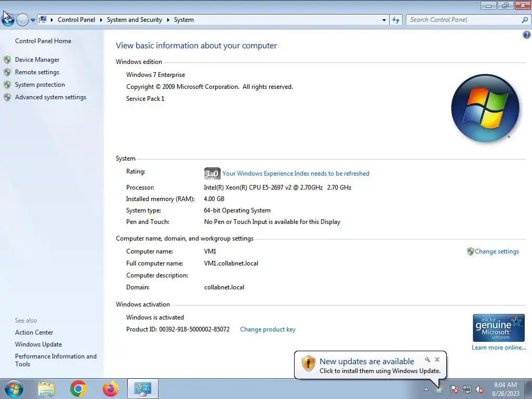The width and height of the screenshot is (532, 399).
Task: Click shield icon beside Advanced system settings
Action: (7, 97)
